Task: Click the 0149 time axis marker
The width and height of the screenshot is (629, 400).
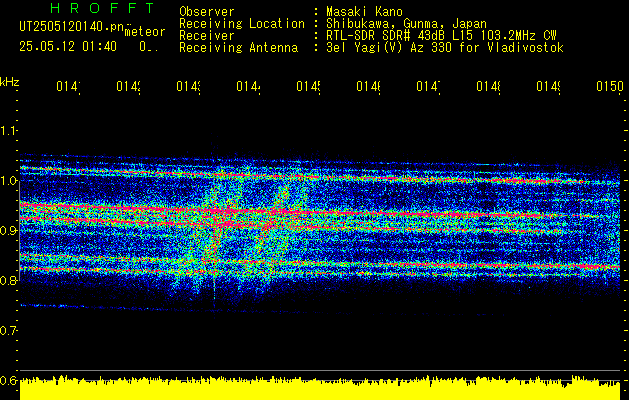Action: pyautogui.click(x=549, y=86)
